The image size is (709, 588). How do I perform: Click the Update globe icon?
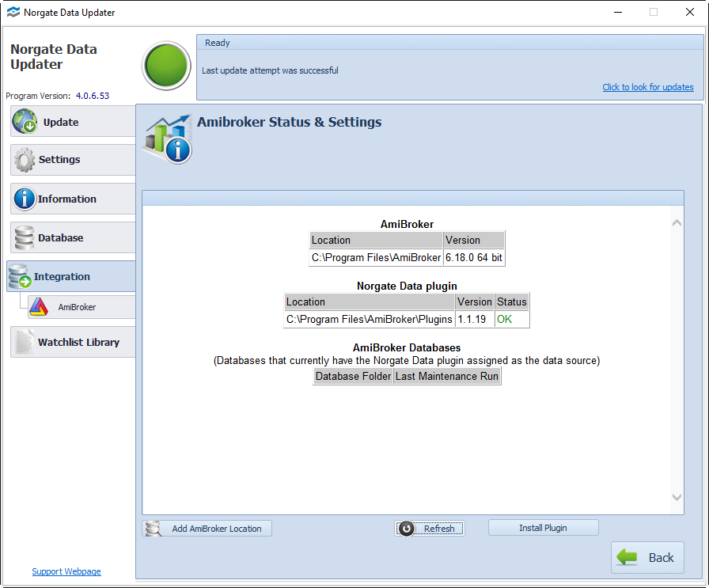[25, 121]
